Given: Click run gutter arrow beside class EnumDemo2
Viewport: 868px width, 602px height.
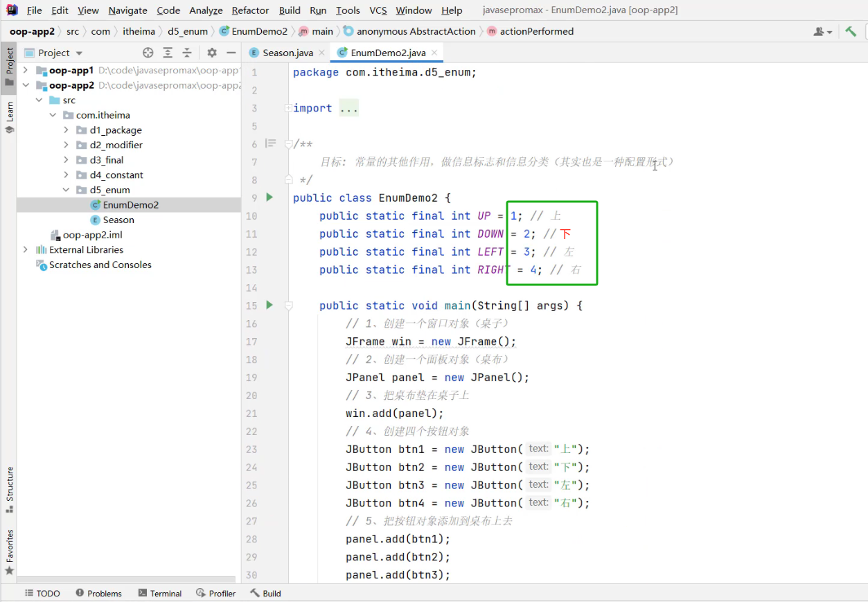Looking at the screenshot, I should [269, 197].
